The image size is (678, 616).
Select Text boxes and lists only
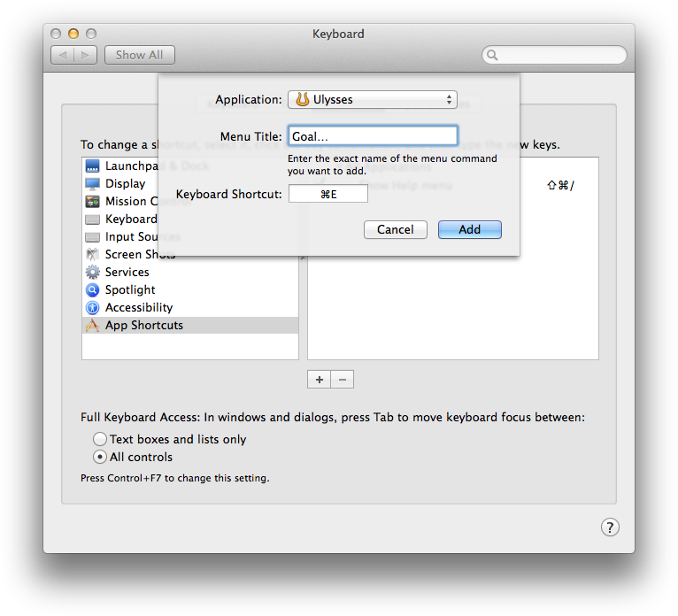[100, 439]
